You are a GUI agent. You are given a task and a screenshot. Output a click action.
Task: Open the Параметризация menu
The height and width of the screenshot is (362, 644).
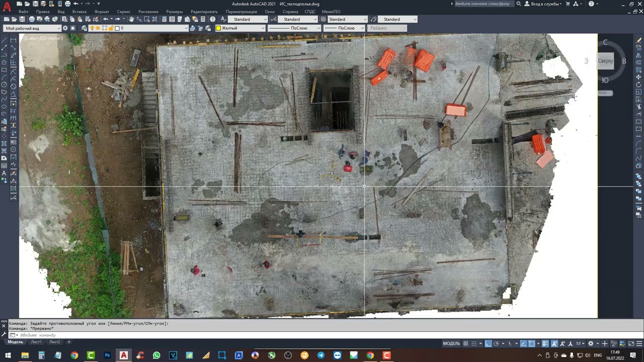pyautogui.click(x=242, y=11)
